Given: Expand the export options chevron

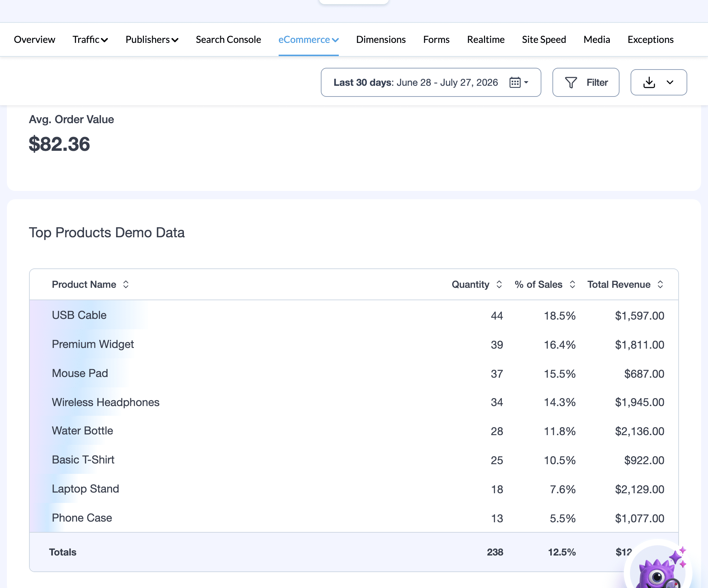Looking at the screenshot, I should (x=670, y=82).
